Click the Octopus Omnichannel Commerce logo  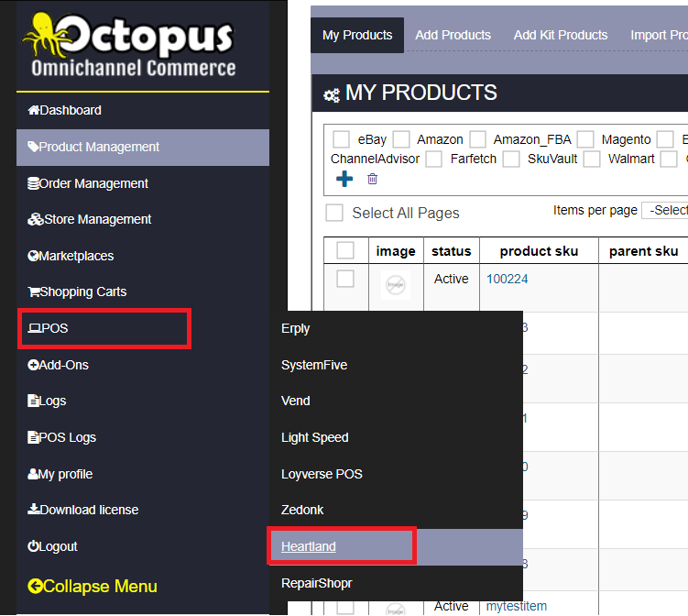(129, 45)
